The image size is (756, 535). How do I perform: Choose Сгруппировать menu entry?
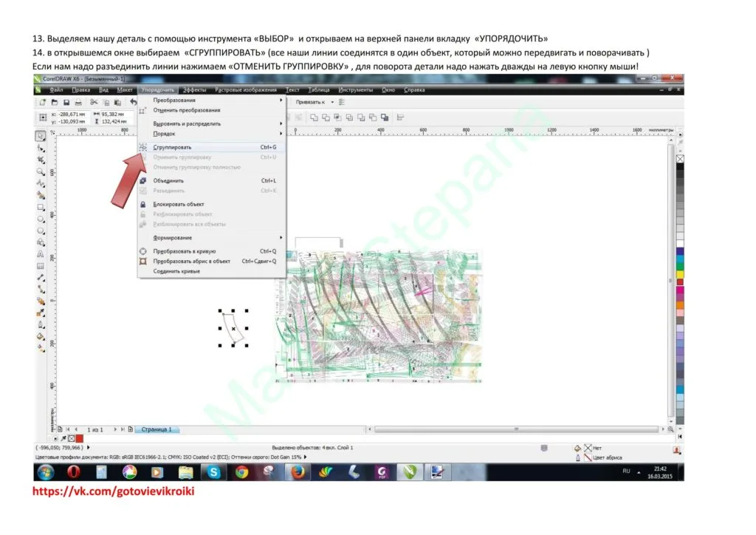coord(212,147)
